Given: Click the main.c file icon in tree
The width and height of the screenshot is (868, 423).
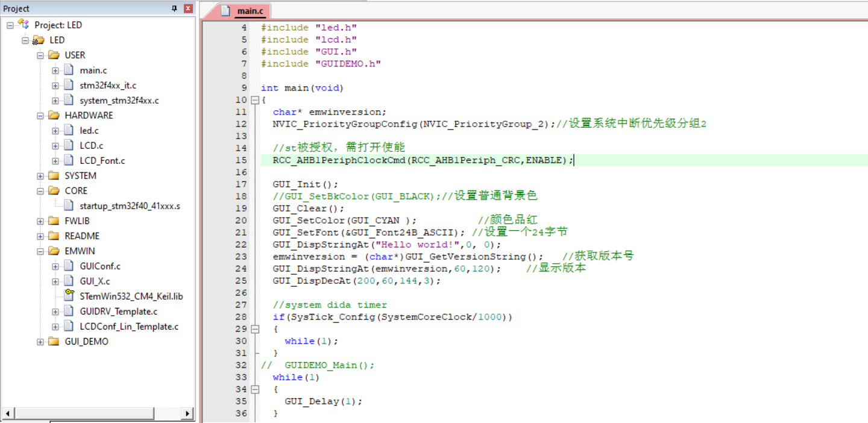Looking at the screenshot, I should (x=69, y=70).
